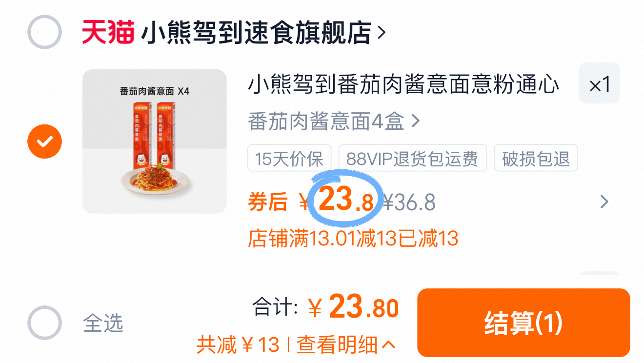This screenshot has height=363, width=644.
Task: Tap the 破损包退 tag
Action: click(x=536, y=158)
